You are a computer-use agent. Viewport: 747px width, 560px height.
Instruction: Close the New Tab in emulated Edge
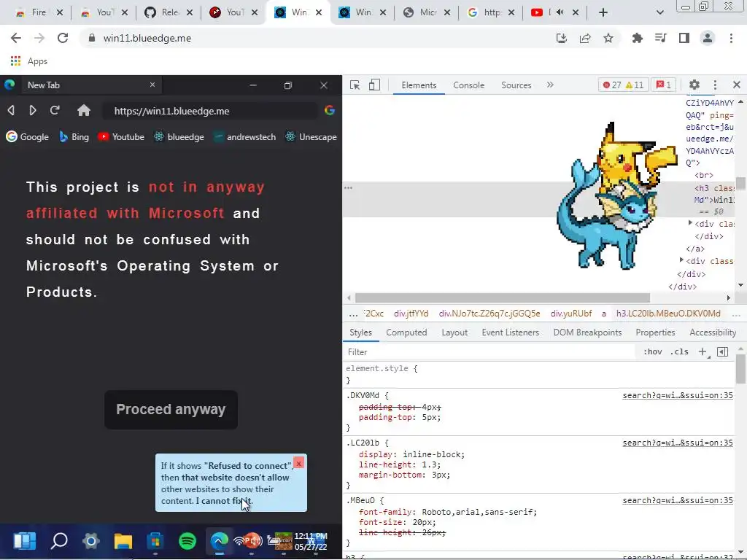(x=152, y=85)
